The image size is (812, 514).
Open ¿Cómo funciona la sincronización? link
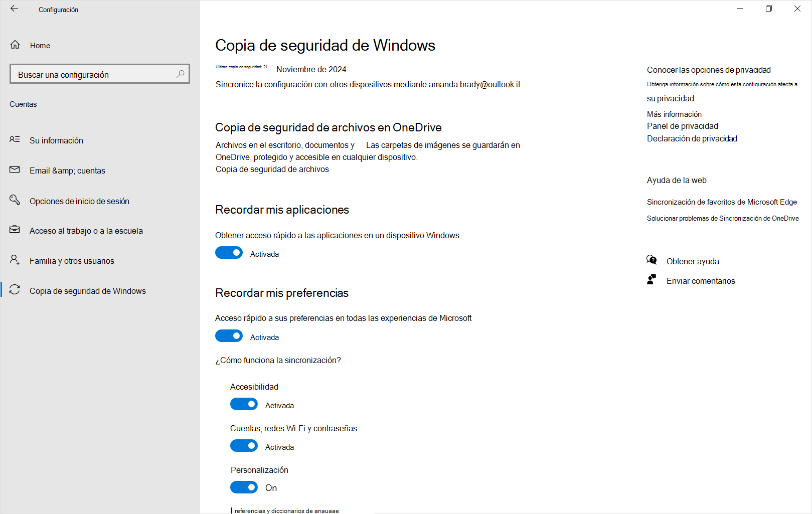(278, 361)
